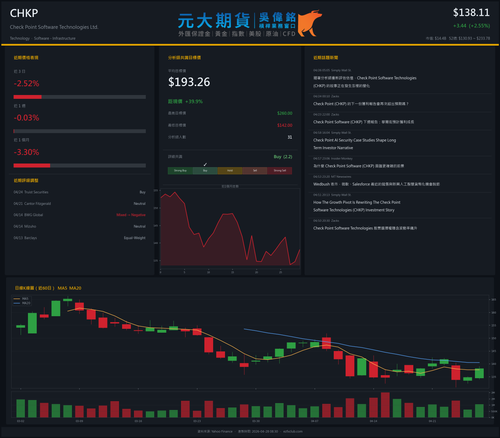
Task: Click the progress bar under -0.03%
Action: (80, 131)
